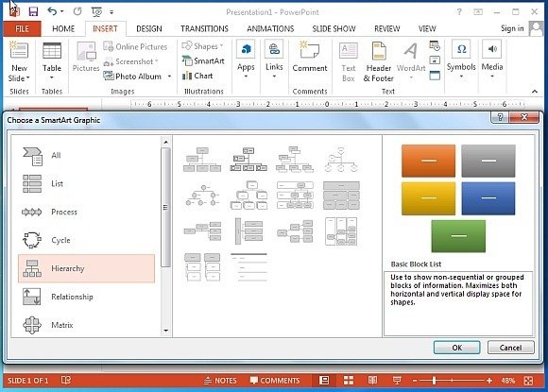Collapse the ribbon chevron
Viewport: 548px width, 392px height.
click(535, 92)
